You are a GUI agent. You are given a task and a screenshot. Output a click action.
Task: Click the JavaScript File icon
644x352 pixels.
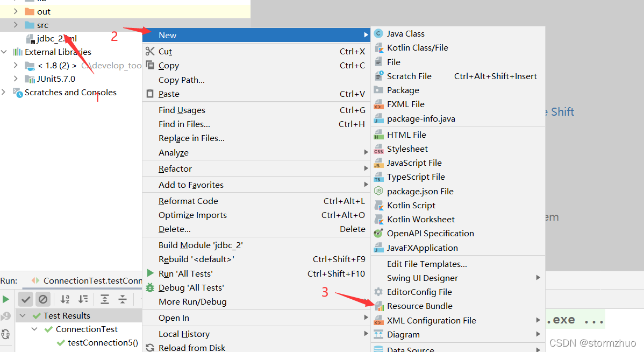378,163
